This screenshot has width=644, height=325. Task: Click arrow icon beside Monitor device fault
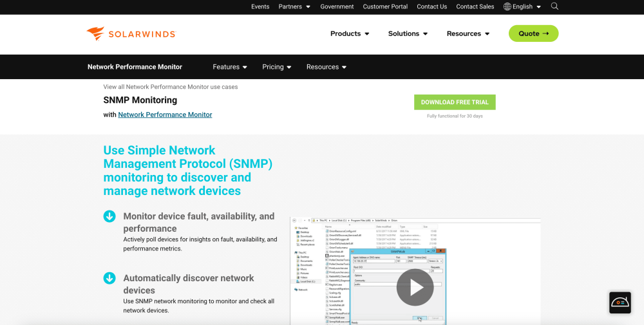point(109,216)
